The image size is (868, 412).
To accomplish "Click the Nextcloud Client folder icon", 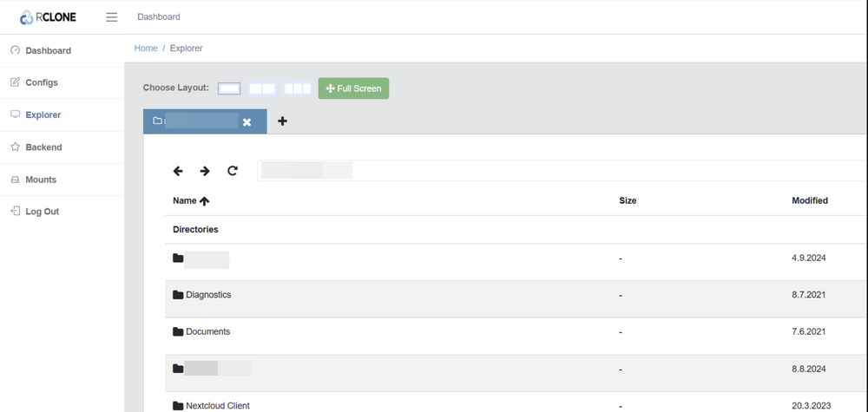I will pyautogui.click(x=178, y=406).
